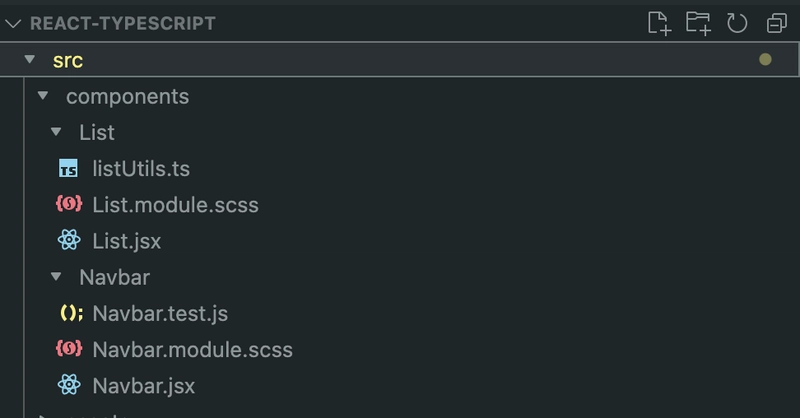Collapse the List folder arrow

coord(56,132)
